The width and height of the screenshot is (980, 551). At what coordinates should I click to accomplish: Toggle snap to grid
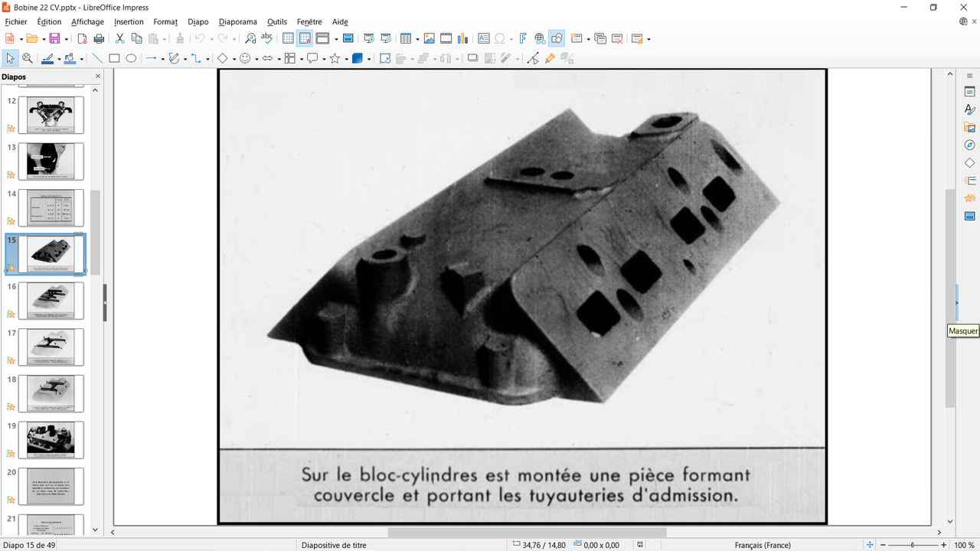305,38
